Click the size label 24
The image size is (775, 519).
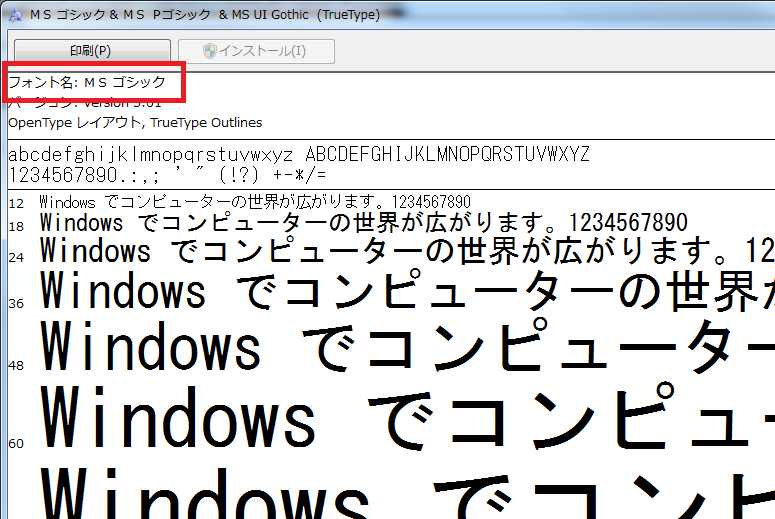(x=16, y=258)
